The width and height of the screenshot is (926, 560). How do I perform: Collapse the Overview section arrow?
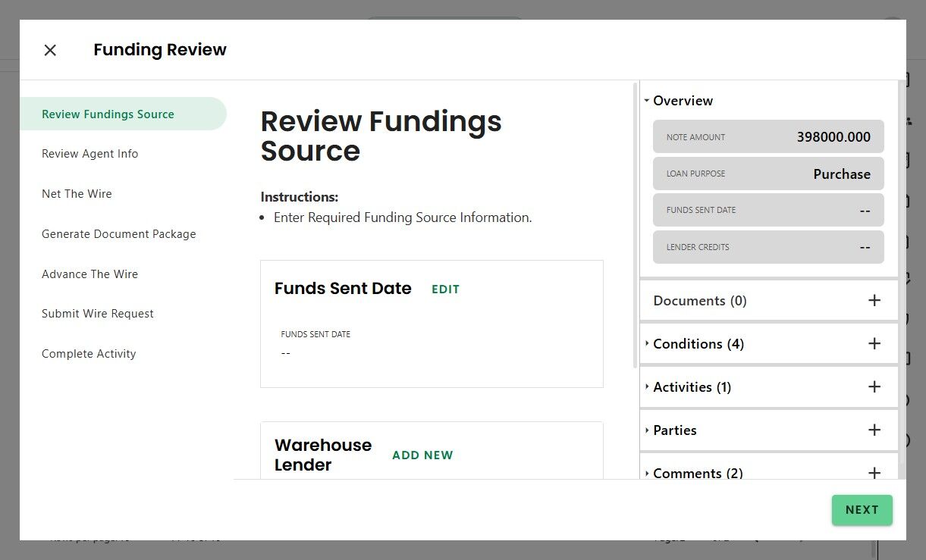coord(647,101)
